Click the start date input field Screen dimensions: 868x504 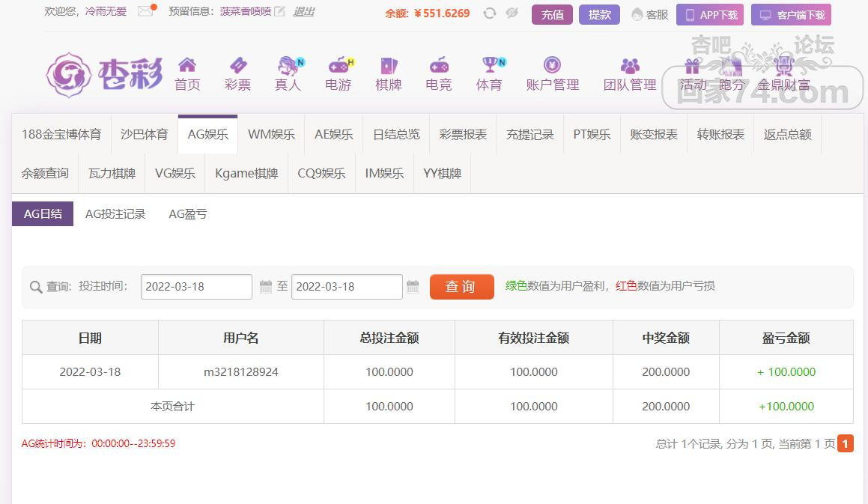point(196,287)
